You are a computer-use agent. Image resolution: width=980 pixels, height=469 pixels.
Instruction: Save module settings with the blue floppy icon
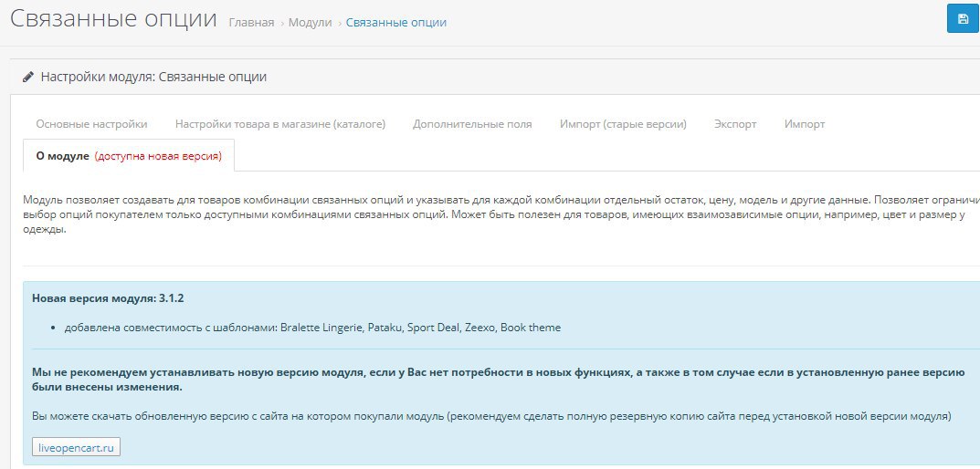click(x=963, y=19)
